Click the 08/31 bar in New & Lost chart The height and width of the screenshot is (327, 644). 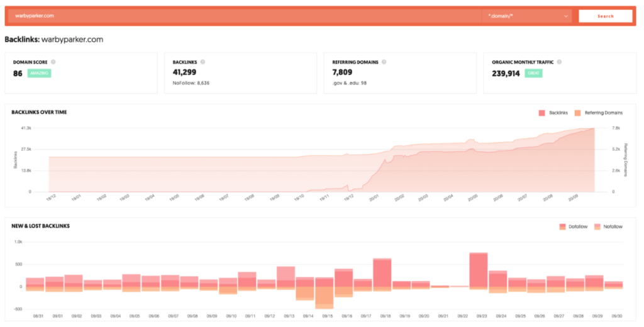point(35,285)
